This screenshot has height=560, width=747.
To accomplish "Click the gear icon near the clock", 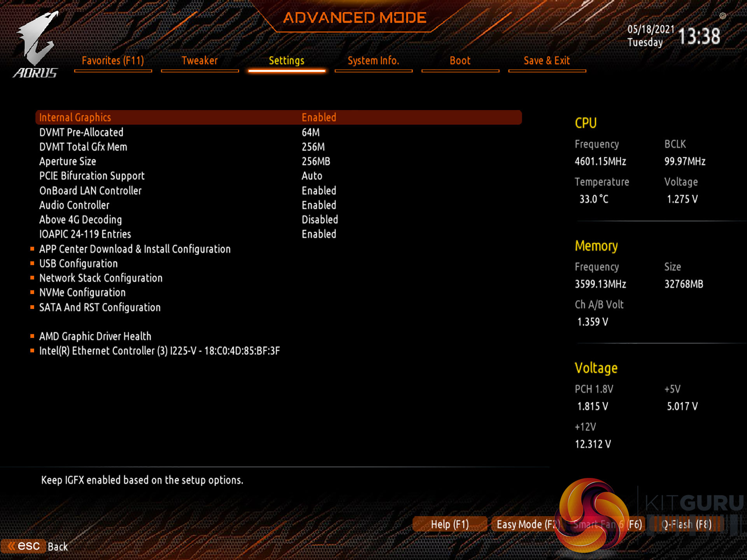I will (722, 16).
